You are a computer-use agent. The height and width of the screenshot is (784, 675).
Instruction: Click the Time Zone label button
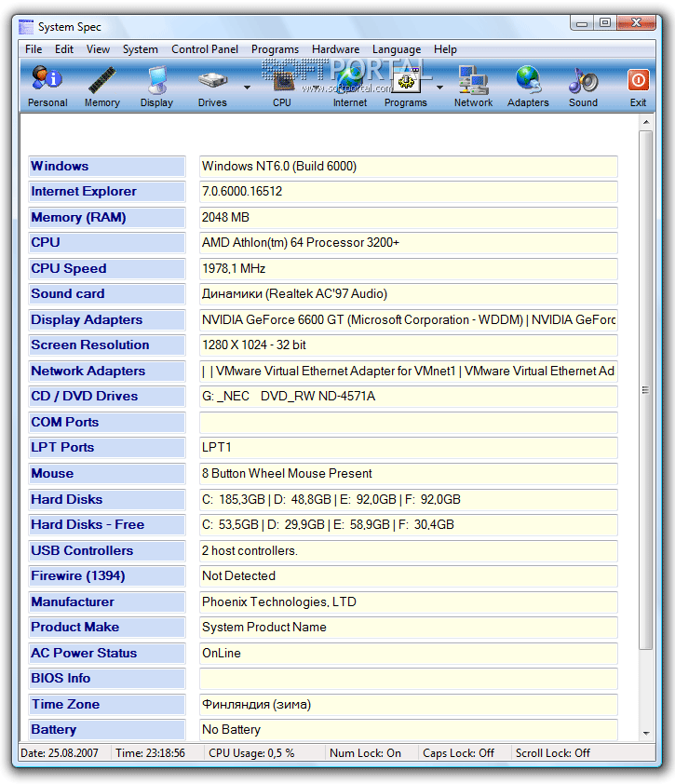[x=107, y=705]
